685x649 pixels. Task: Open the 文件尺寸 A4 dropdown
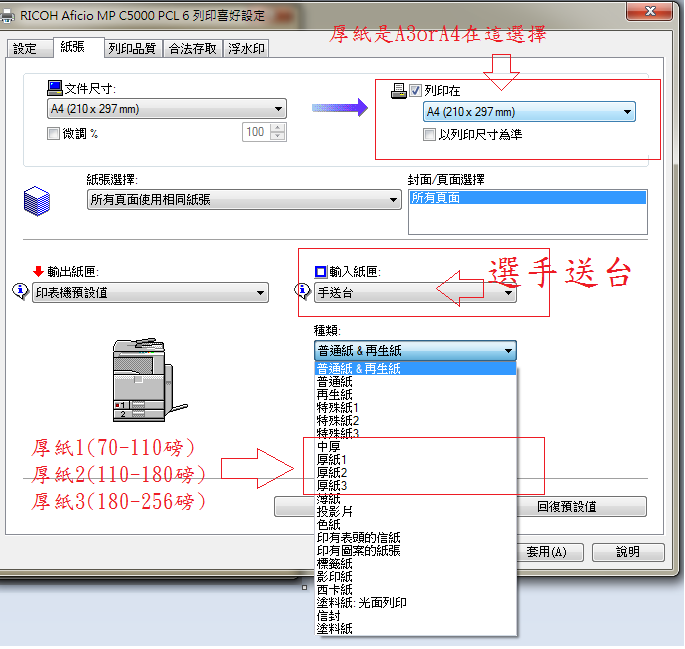(166, 109)
